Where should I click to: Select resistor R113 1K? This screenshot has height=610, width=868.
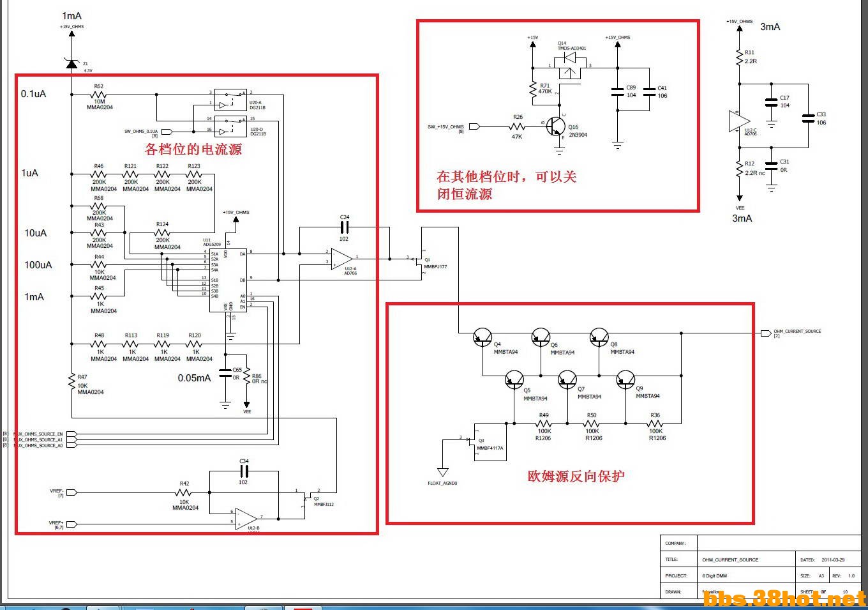click(x=131, y=344)
